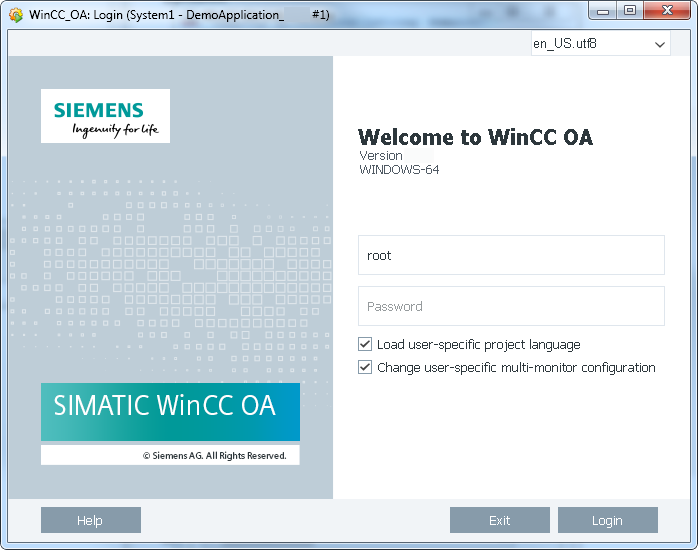Image resolution: width=698 pixels, height=550 pixels.
Task: Open Help from the bottom bar
Action: coord(90,520)
